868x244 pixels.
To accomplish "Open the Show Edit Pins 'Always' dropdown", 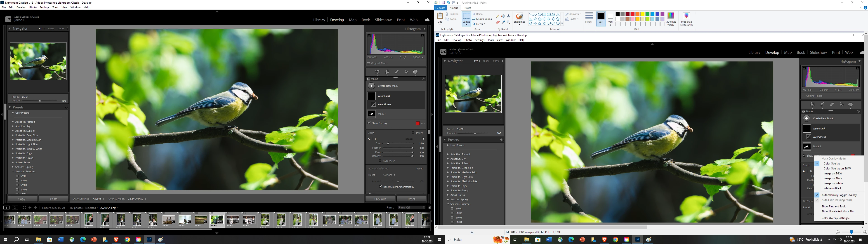I will pyautogui.click(x=98, y=199).
